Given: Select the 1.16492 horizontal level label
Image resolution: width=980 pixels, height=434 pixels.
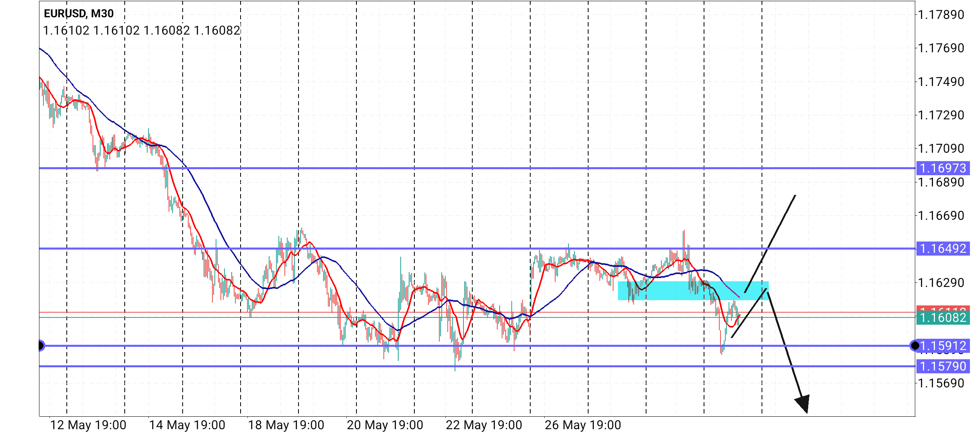Looking at the screenshot, I should pyautogui.click(x=943, y=249).
